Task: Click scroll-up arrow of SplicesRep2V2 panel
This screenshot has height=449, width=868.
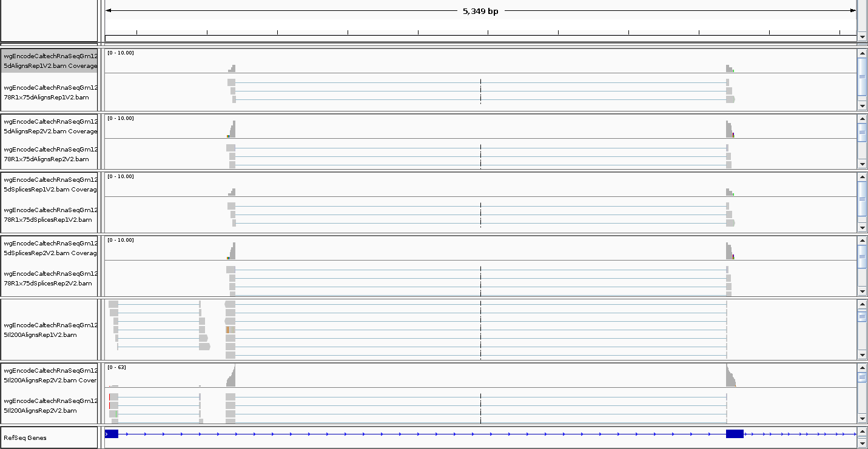Action: (862, 241)
